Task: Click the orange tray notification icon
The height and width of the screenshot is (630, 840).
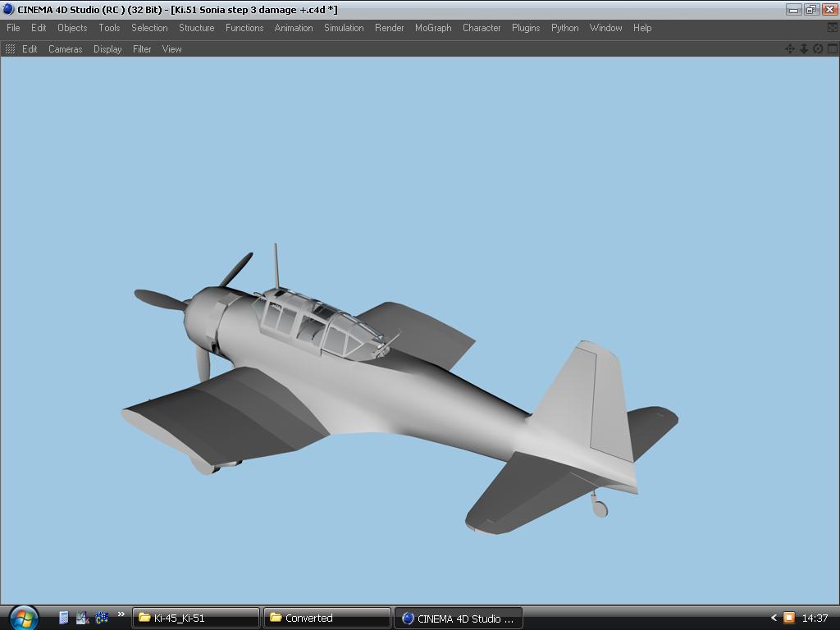Action: (788, 618)
